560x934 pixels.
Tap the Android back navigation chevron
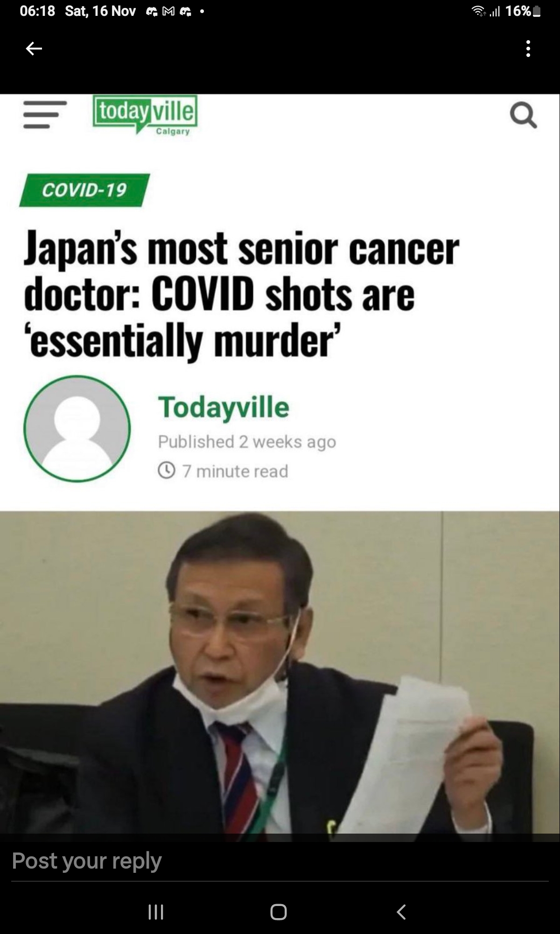point(401,912)
